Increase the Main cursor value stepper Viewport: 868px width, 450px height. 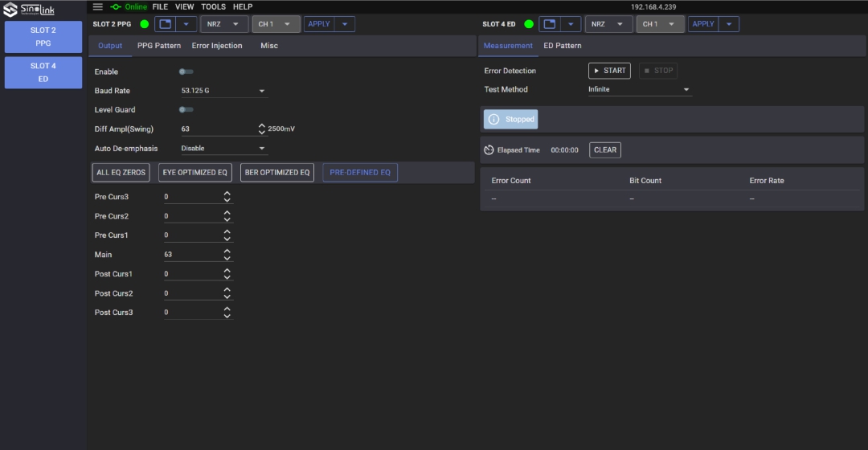227,252
